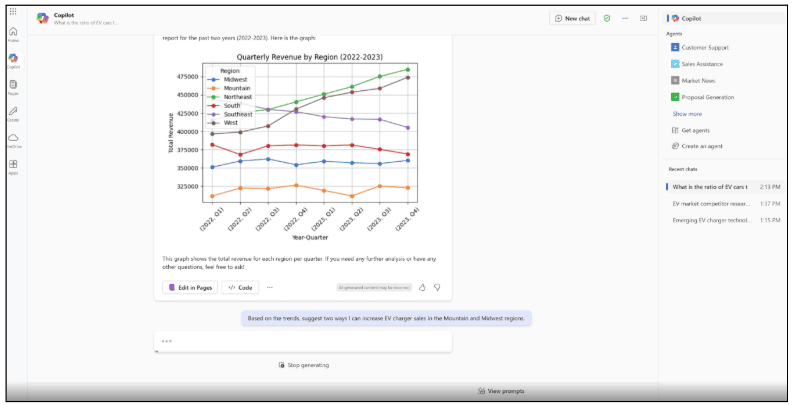Image resolution: width=794 pixels, height=405 pixels.
Task: Expand Show more agents
Action: coord(687,114)
